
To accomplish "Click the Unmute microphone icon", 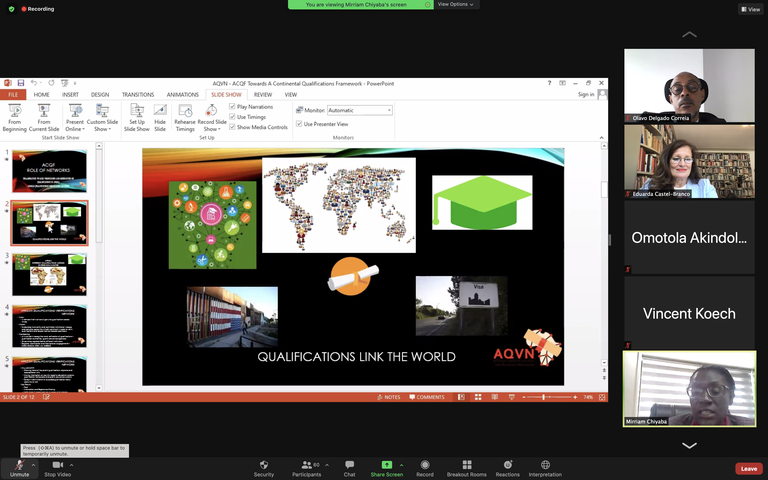I will (19, 464).
